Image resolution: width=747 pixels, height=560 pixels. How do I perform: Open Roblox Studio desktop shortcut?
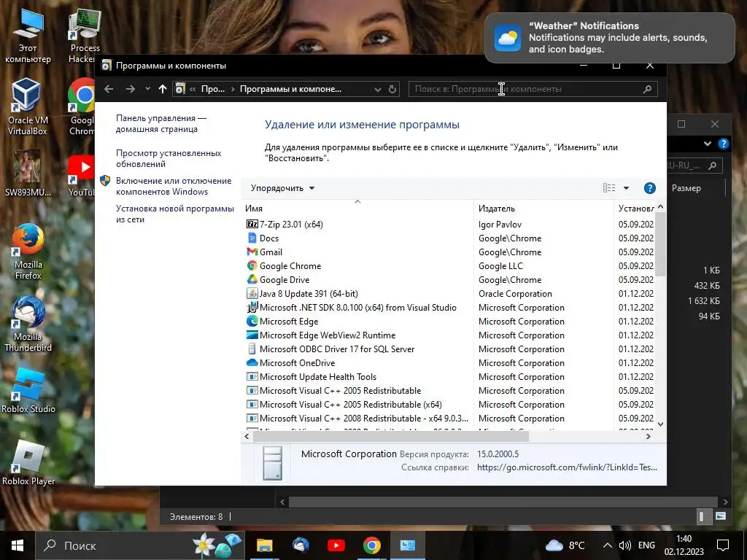coord(28,391)
